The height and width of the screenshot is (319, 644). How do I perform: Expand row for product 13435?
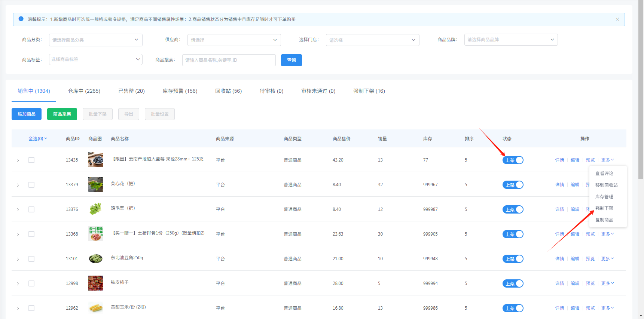tap(18, 160)
